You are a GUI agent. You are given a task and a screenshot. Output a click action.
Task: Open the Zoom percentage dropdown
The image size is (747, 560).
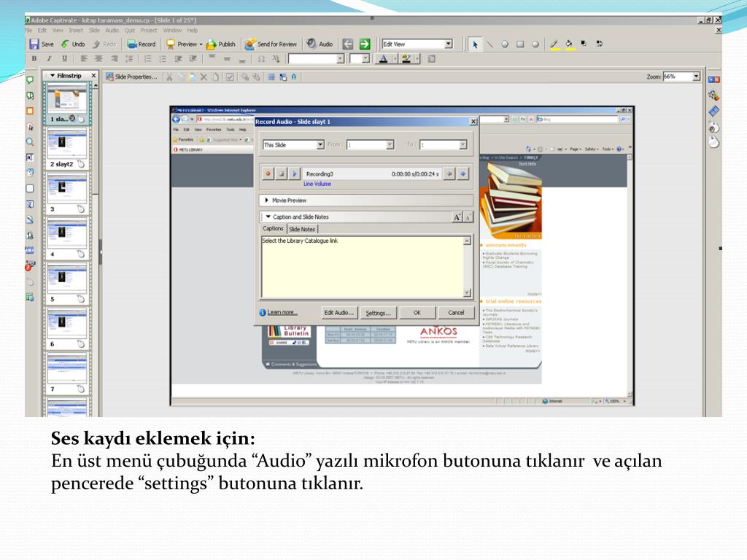[696, 76]
